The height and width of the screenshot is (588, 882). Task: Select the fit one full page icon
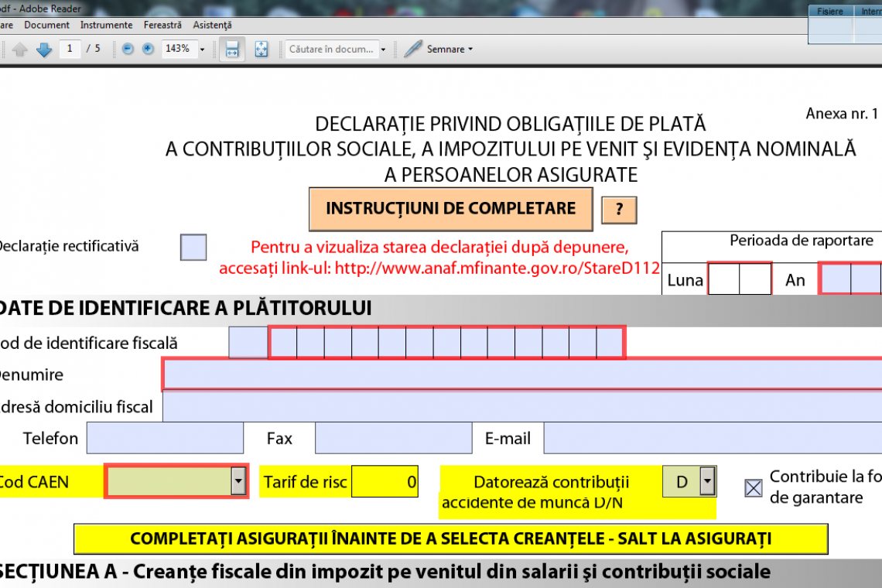pyautogui.click(x=262, y=49)
